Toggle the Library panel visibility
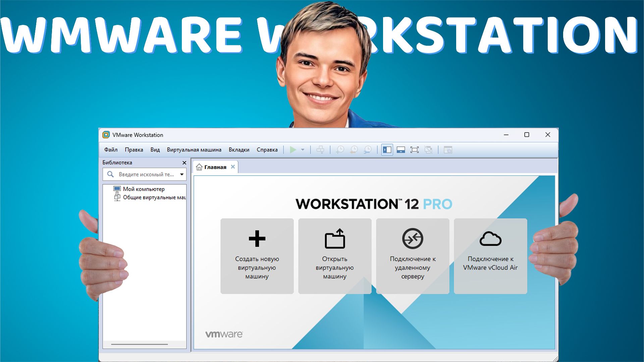 pyautogui.click(x=387, y=150)
